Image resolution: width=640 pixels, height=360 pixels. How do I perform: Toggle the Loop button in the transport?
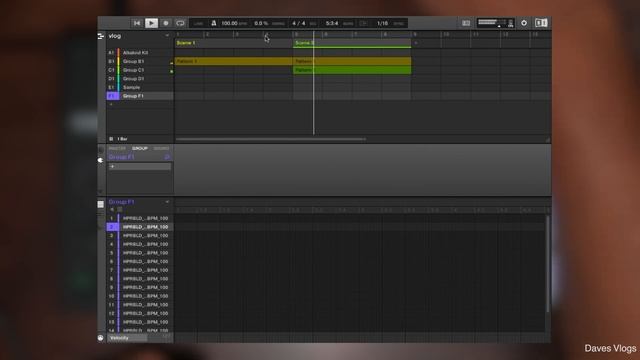[x=180, y=23]
